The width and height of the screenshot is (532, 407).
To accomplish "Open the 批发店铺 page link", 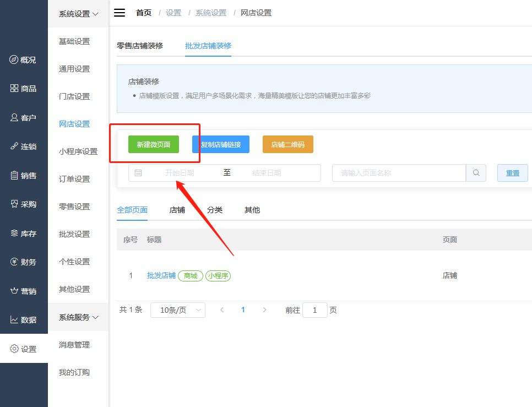I will coord(161,276).
